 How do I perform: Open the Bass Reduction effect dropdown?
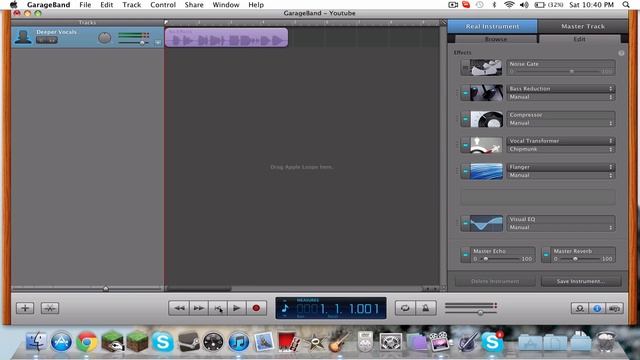tap(561, 89)
